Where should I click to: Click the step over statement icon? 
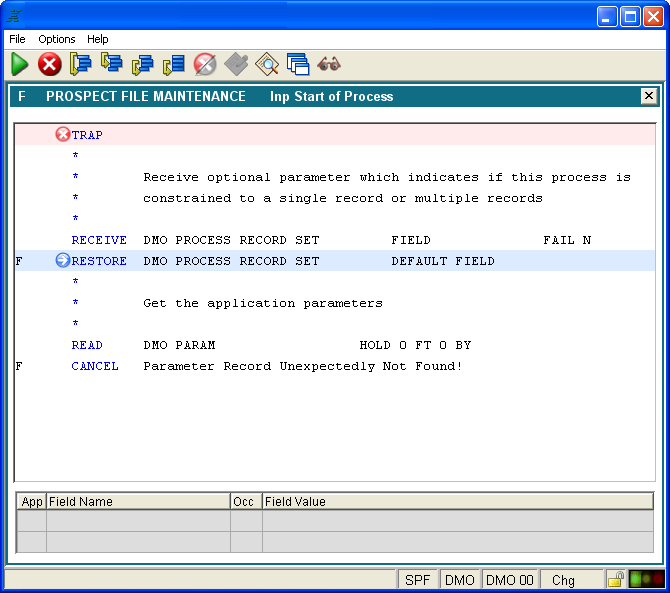pos(80,64)
